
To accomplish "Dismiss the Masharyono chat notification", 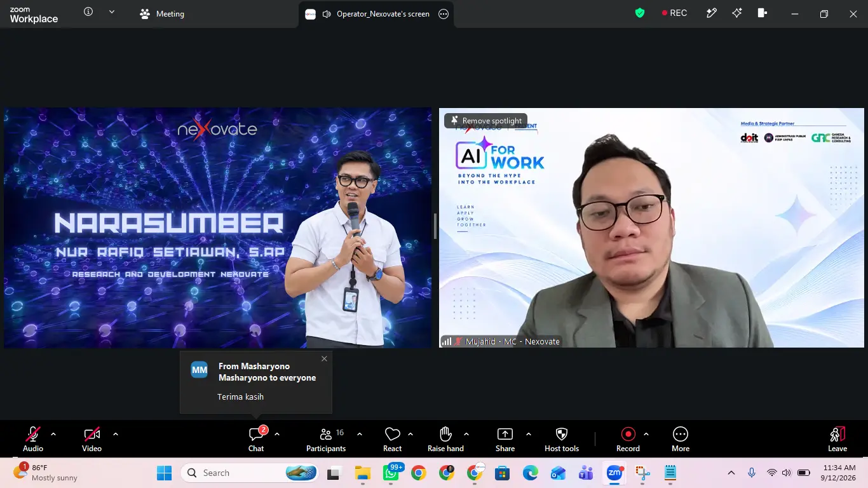I will pos(324,358).
